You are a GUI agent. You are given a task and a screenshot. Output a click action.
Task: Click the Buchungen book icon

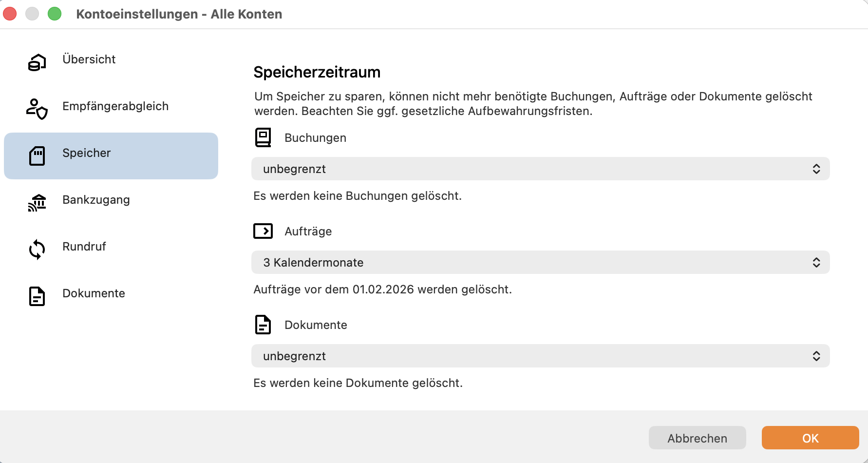point(263,137)
